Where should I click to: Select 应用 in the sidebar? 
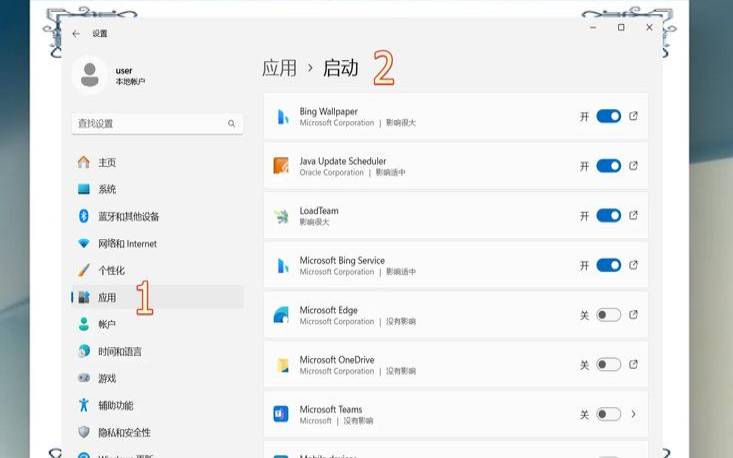pos(158,297)
